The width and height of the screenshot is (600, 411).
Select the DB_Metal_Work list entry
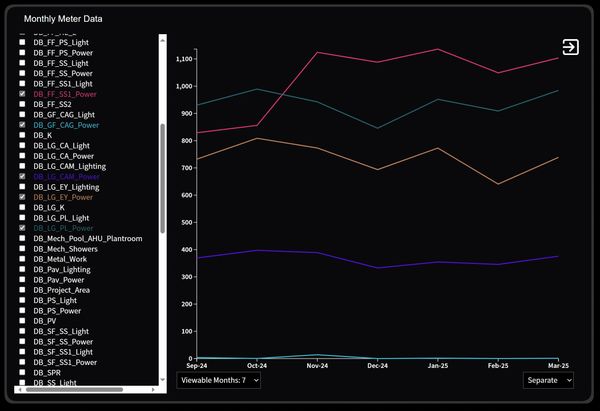click(x=59, y=259)
